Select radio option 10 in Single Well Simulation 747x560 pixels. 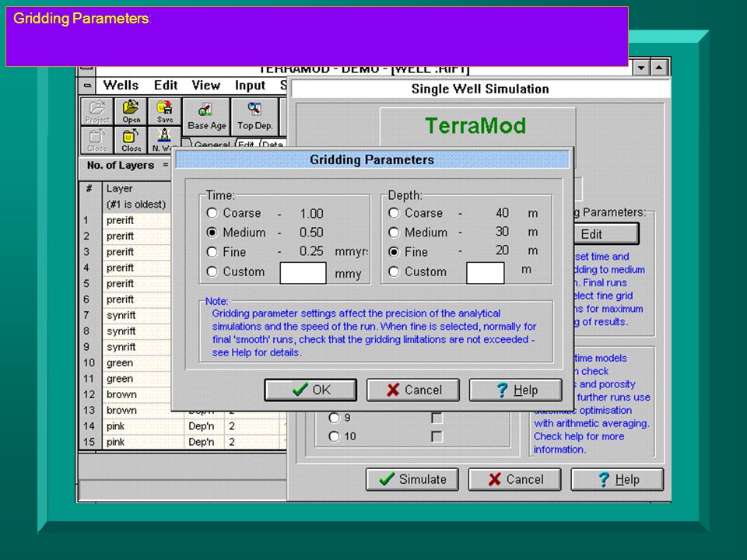coord(334,436)
